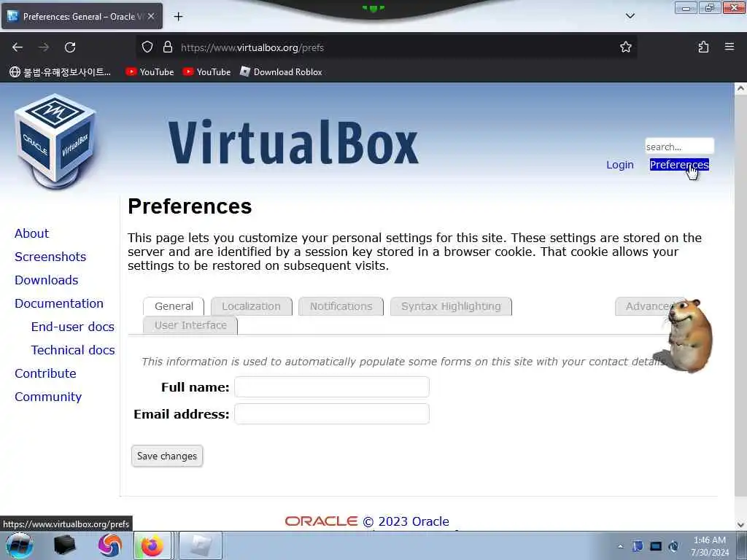Image resolution: width=747 pixels, height=560 pixels.
Task: Open the grey taskbar application button
Action: coord(201,545)
